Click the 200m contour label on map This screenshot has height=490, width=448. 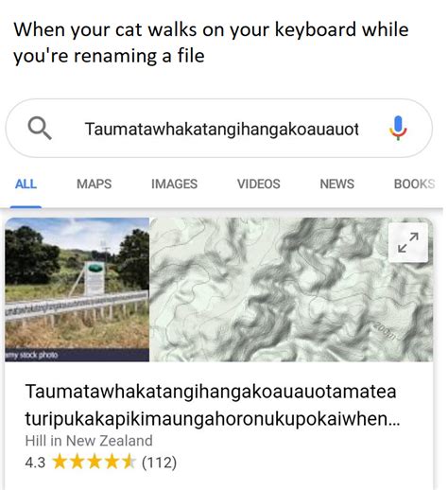pos(385,332)
